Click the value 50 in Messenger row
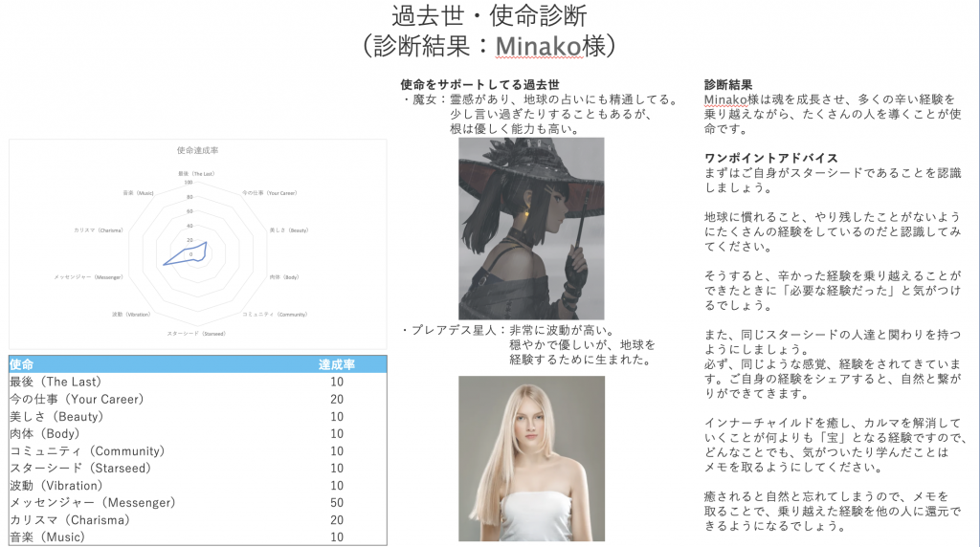980x547 pixels. point(337,503)
